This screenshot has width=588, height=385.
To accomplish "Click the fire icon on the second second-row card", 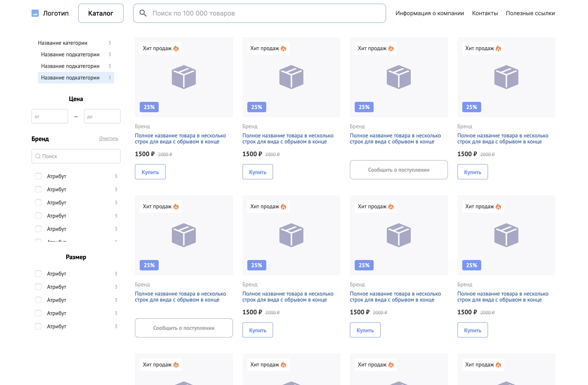I will [x=283, y=207].
